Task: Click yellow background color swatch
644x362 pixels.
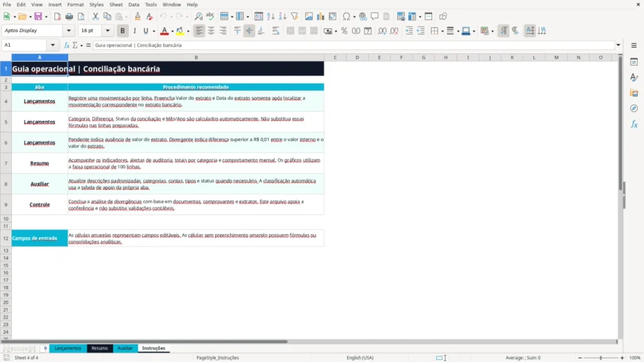Action: 180,31
